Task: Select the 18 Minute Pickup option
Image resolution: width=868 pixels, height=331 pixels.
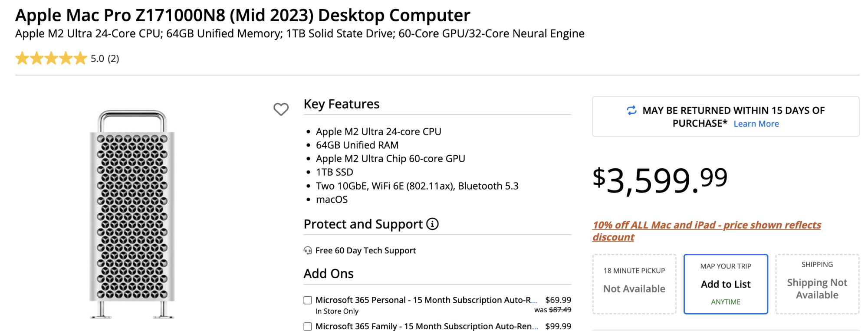Action: click(x=634, y=284)
